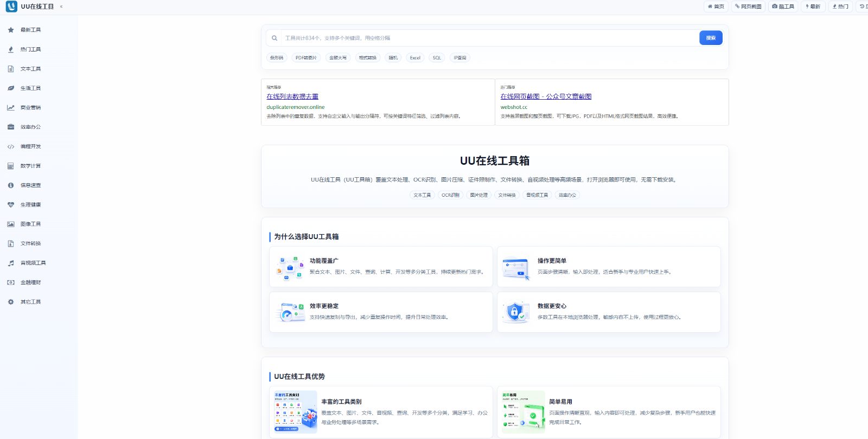Viewport: 868px width, 439px height.
Task: Focus the tool search input field
Action: pos(489,38)
